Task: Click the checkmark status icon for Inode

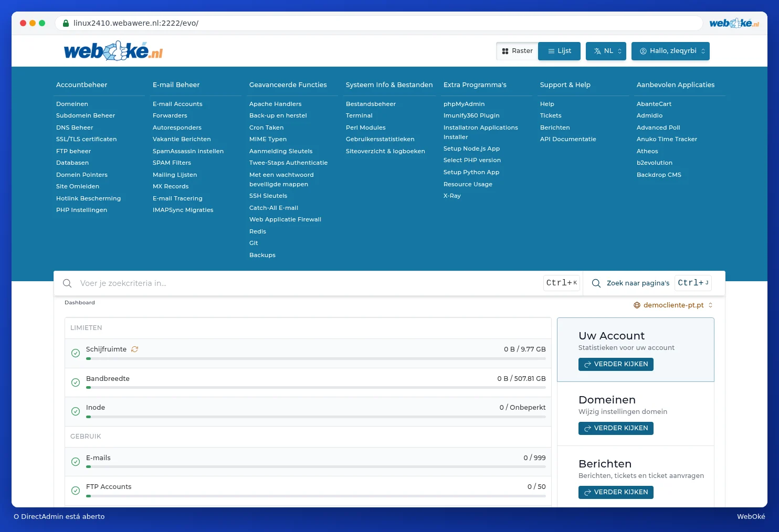Action: tap(76, 411)
